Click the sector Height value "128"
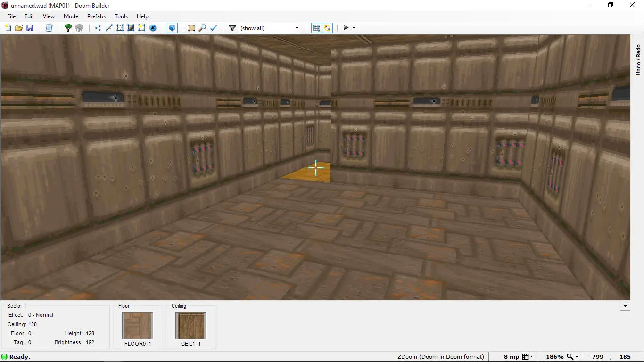644x362 pixels. tap(90, 333)
